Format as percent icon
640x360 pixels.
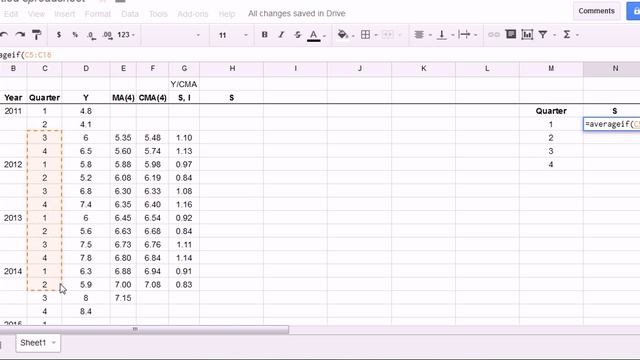point(75,35)
